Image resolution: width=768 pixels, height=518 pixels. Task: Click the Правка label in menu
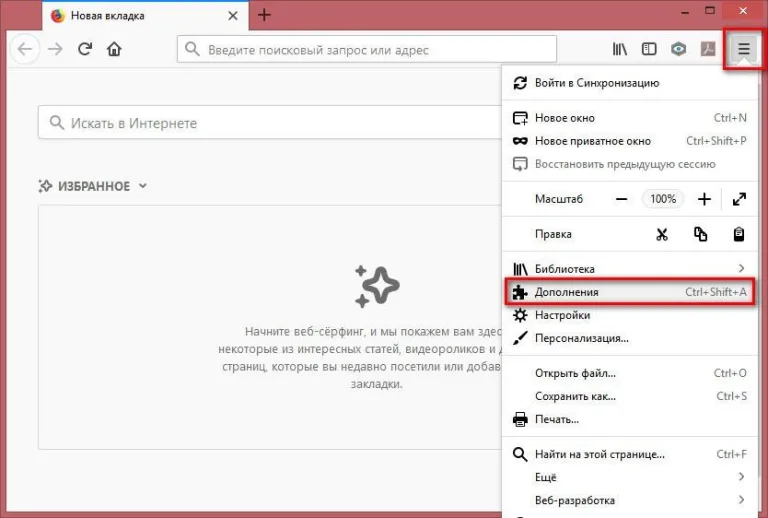point(553,234)
